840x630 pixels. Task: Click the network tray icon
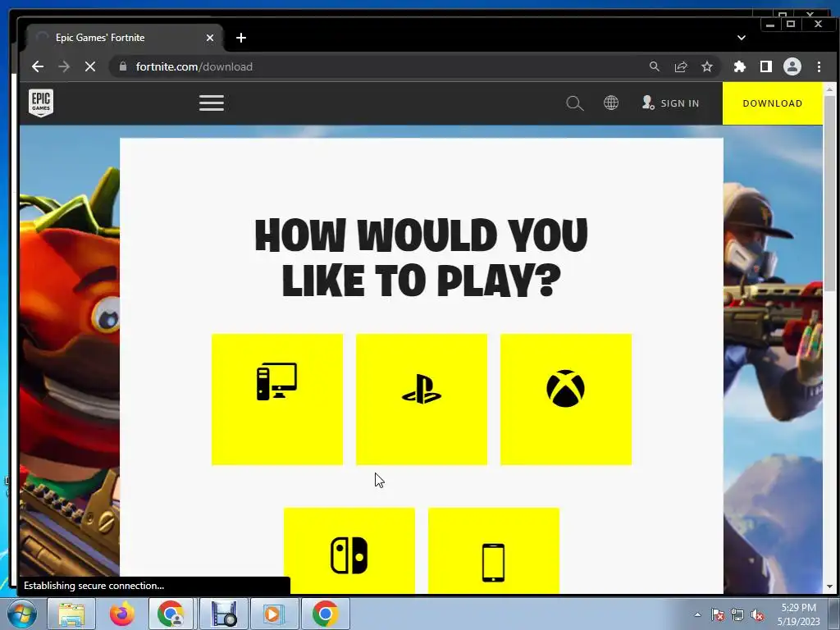pyautogui.click(x=737, y=615)
